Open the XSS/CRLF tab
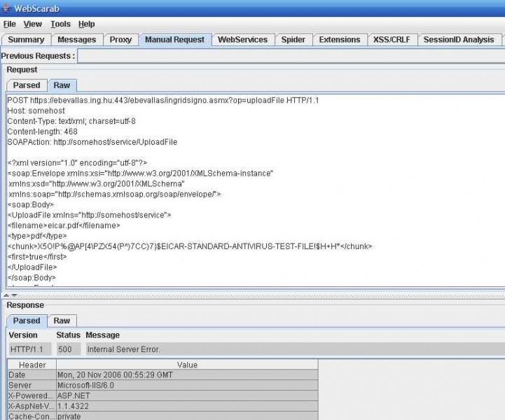Screen dimensions: 505x420 392,40
